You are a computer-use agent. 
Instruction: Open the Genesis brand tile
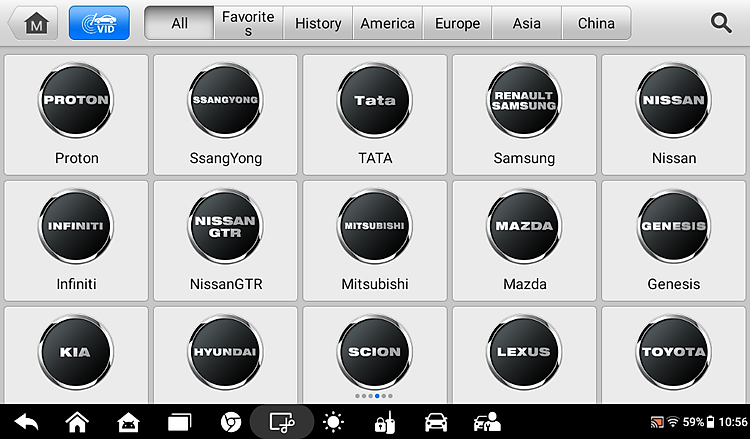coord(673,241)
